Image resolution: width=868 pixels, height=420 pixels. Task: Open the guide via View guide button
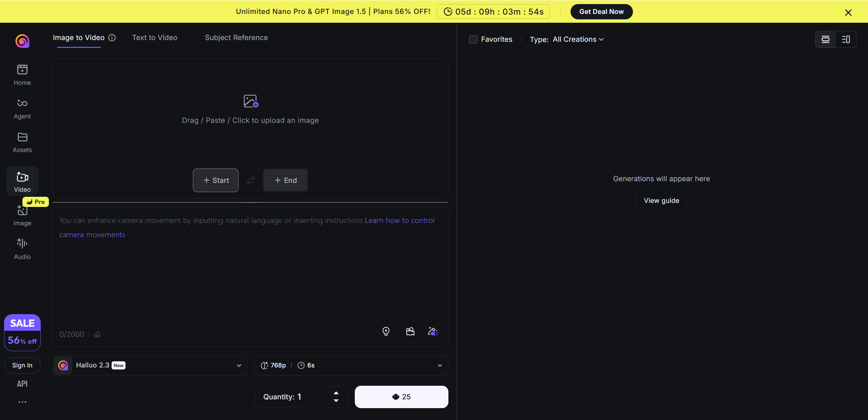point(661,200)
